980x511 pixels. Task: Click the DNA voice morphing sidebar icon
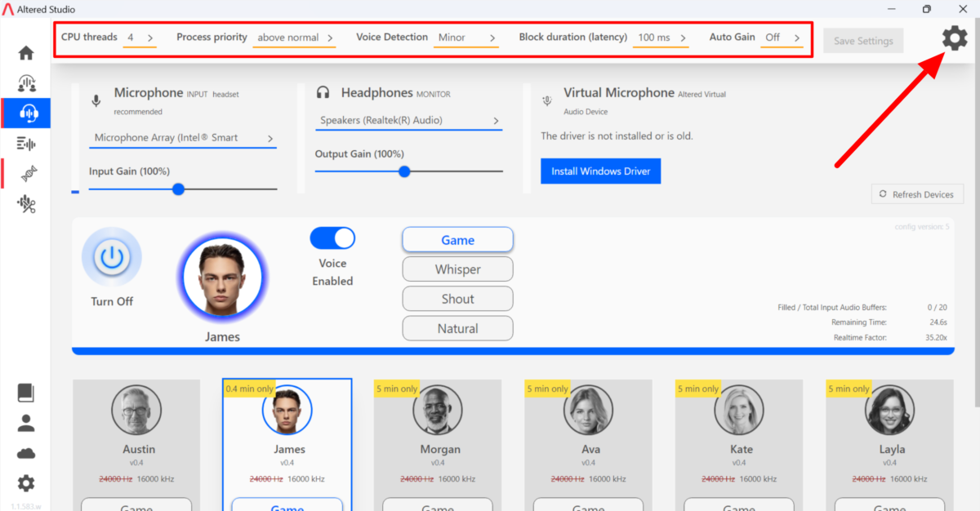click(26, 173)
